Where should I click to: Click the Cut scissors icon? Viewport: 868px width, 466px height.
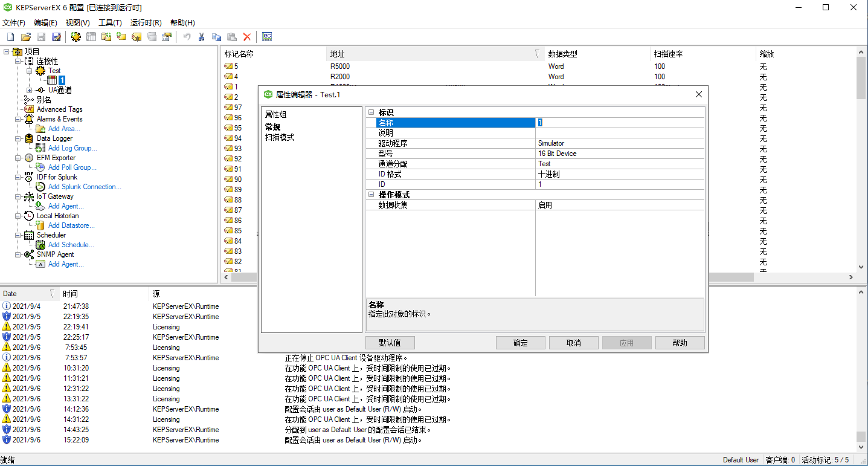pyautogui.click(x=202, y=37)
